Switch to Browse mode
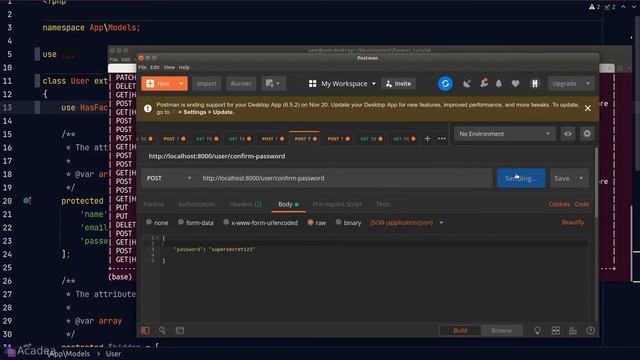This screenshot has width=640, height=360. tap(501, 331)
